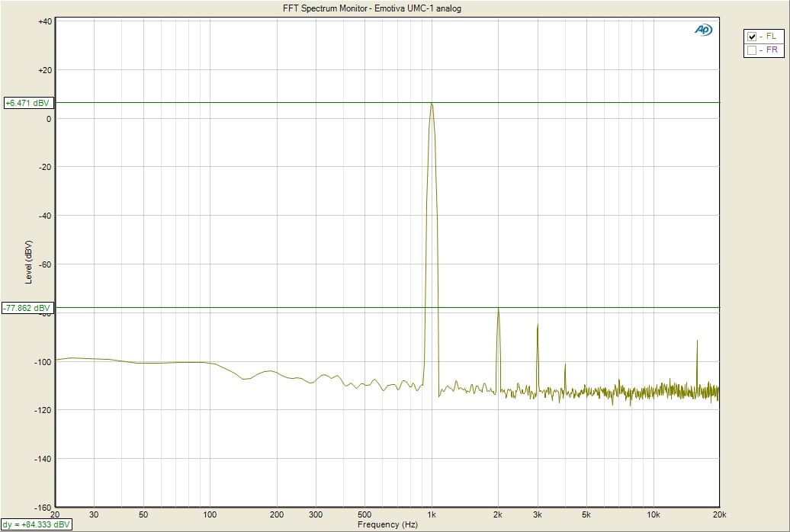Click the spike between 10k and 20k
The width and height of the screenshot is (790, 532).
[697, 341]
